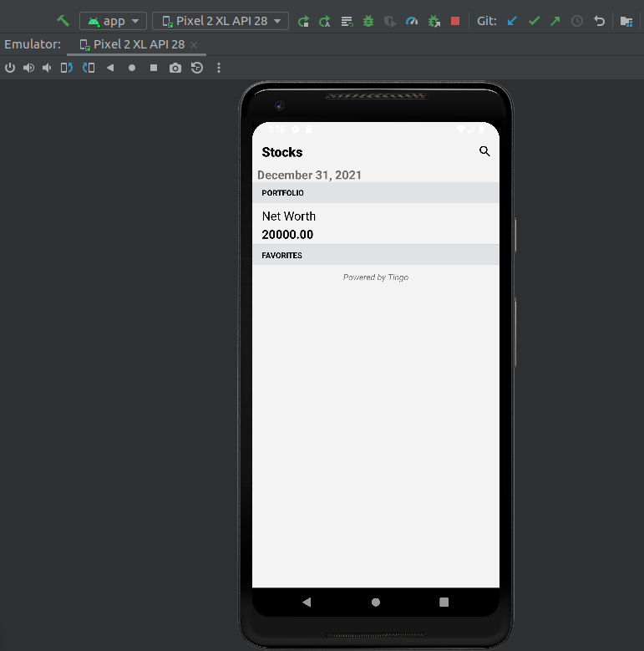Click the Rerun app icon

coord(303,21)
